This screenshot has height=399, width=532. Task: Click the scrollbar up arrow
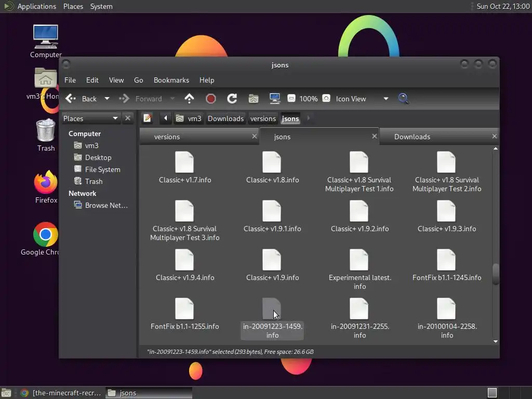[x=496, y=149]
